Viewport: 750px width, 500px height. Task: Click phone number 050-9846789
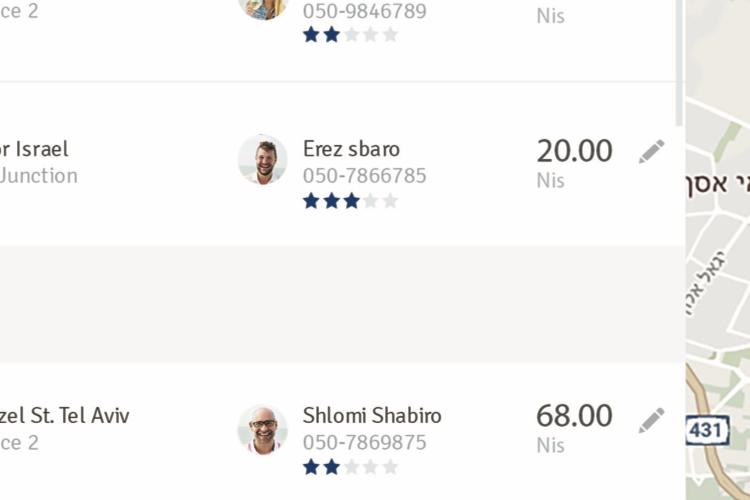click(x=364, y=11)
